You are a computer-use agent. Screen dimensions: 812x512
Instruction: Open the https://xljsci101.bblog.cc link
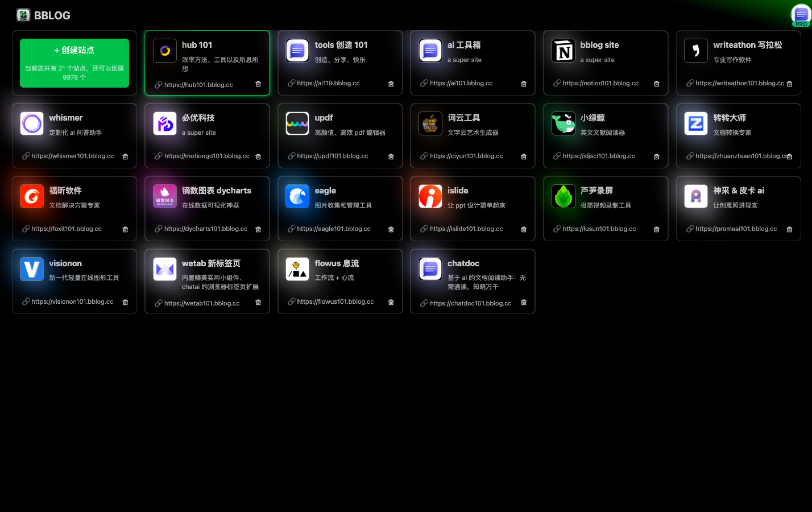[599, 156]
